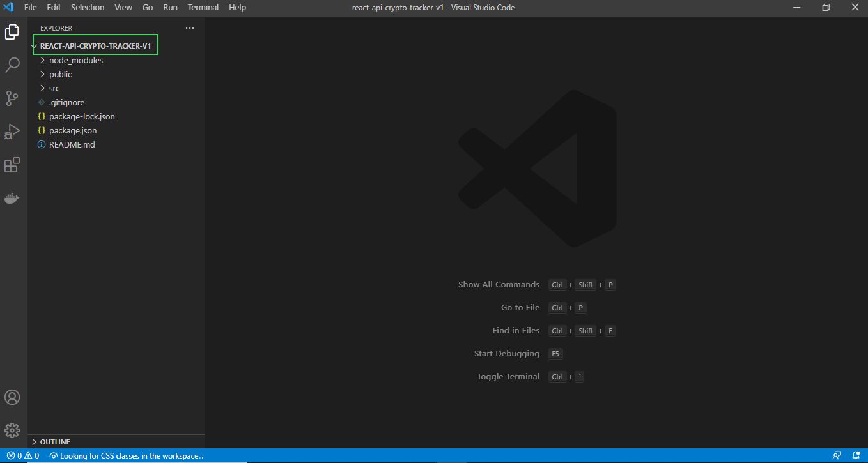Open the Help menu
Image resolution: width=868 pixels, height=463 pixels.
(x=237, y=8)
